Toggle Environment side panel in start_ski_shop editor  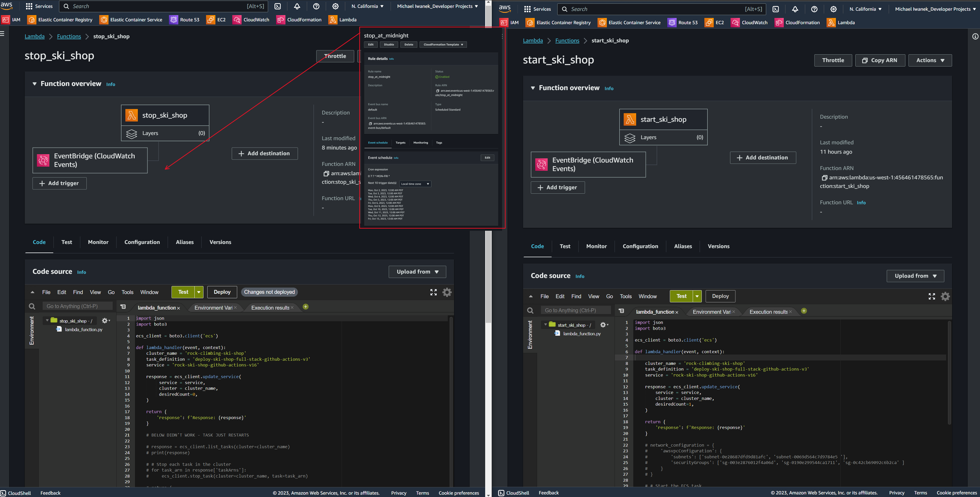click(x=530, y=335)
